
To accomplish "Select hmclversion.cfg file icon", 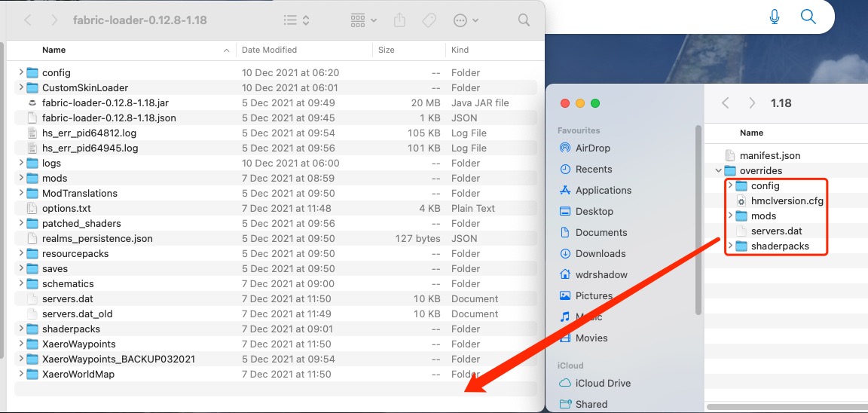I will click(741, 201).
